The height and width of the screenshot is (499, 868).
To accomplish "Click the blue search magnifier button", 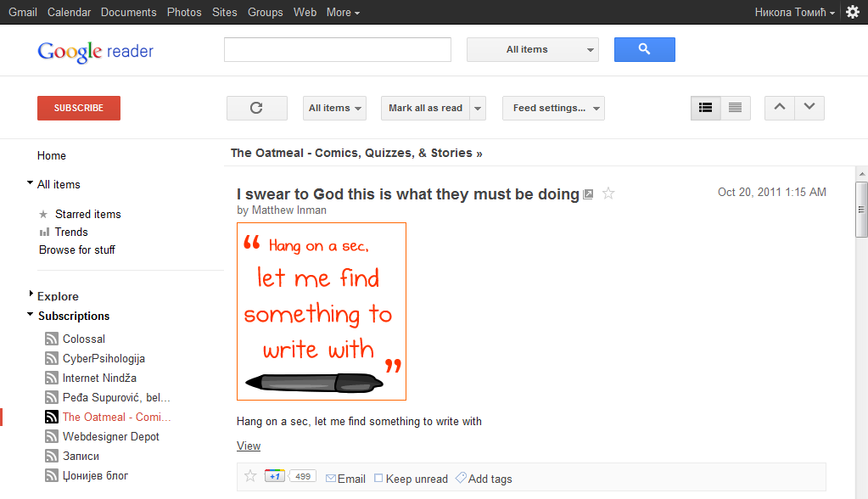I will coord(644,49).
